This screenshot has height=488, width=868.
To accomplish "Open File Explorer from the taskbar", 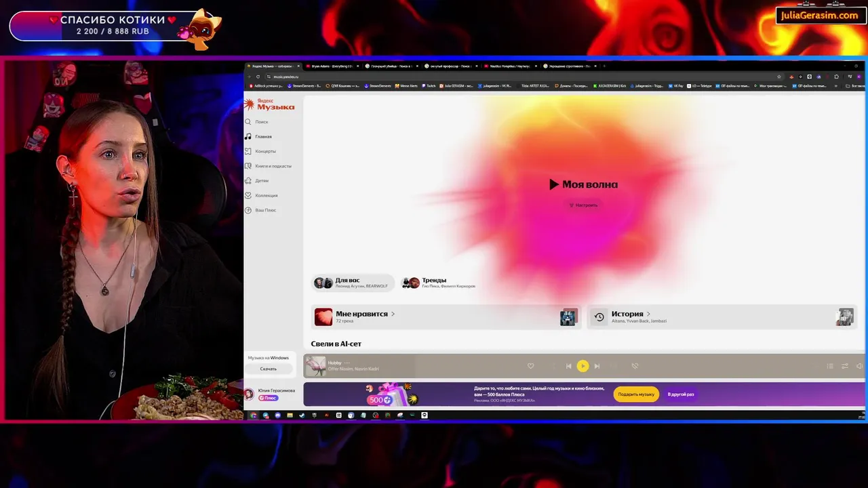I will point(290,415).
